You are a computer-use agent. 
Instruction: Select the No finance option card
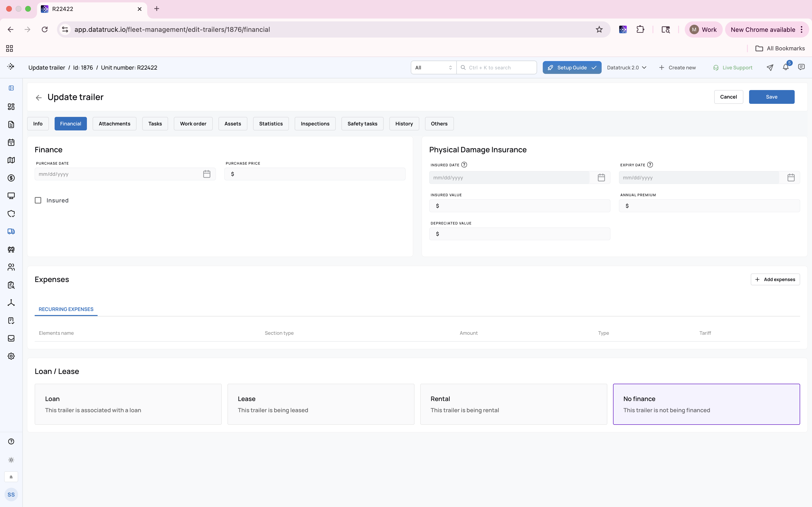pyautogui.click(x=706, y=404)
